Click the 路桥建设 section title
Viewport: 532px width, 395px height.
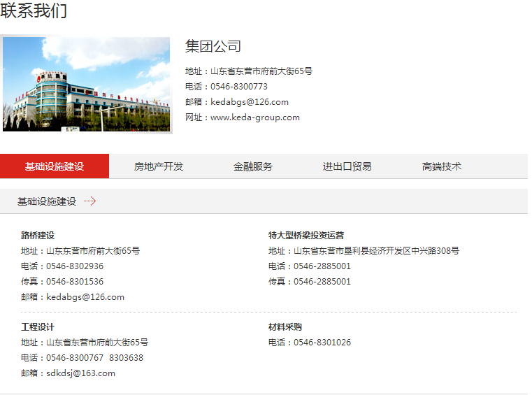pos(38,236)
